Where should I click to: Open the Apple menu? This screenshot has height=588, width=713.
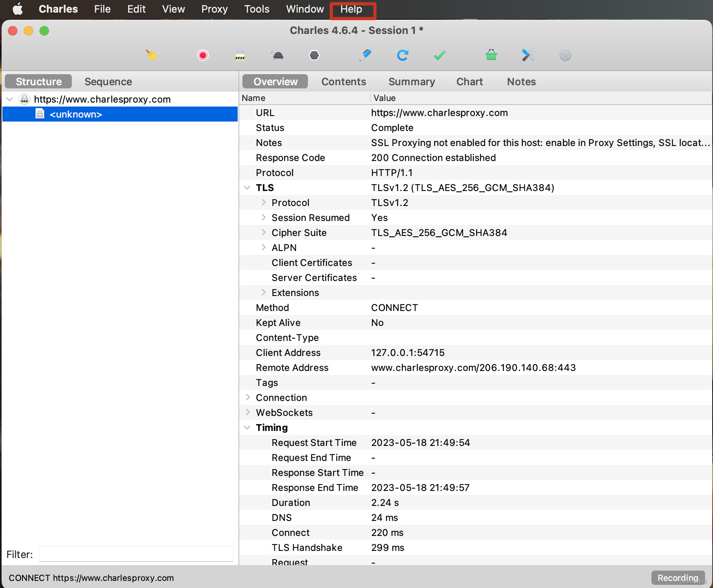click(18, 9)
